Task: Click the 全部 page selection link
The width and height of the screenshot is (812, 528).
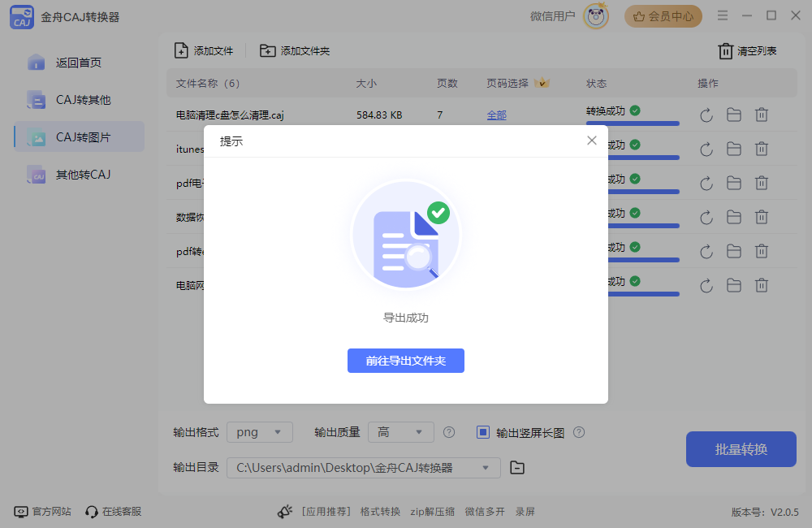Action: [x=496, y=115]
